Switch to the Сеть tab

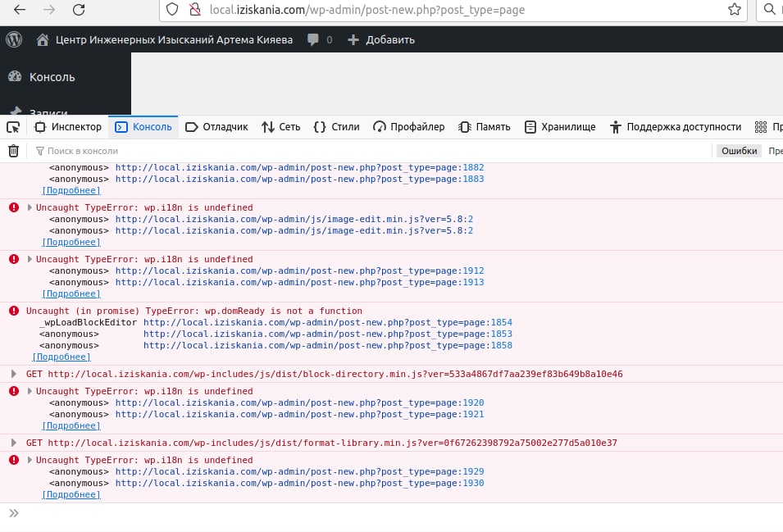coord(280,127)
